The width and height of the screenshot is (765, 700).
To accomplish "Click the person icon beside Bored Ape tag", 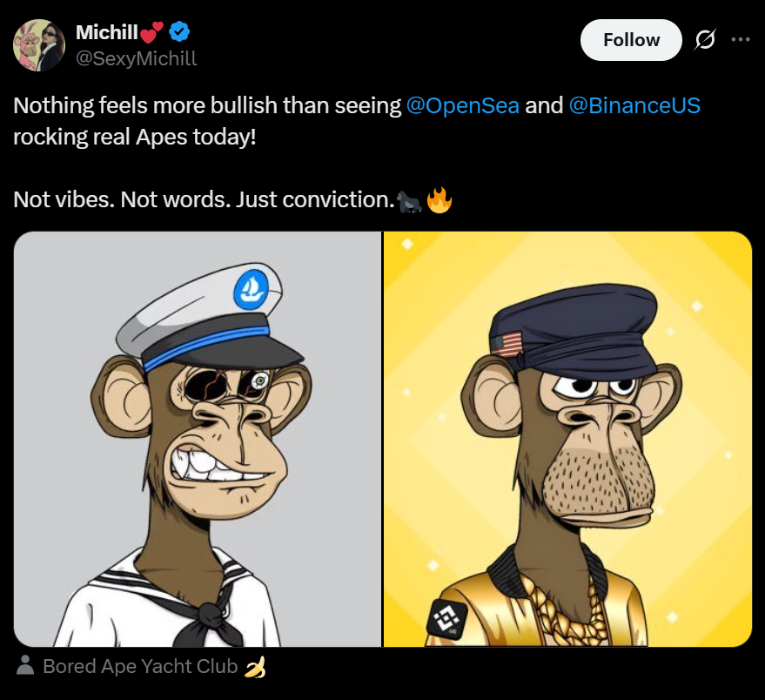I will (26, 667).
